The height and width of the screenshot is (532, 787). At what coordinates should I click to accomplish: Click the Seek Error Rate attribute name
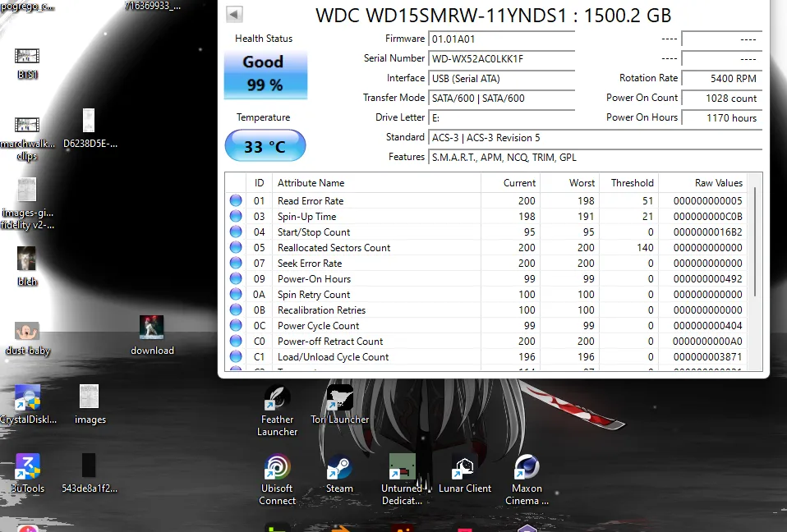(310, 264)
